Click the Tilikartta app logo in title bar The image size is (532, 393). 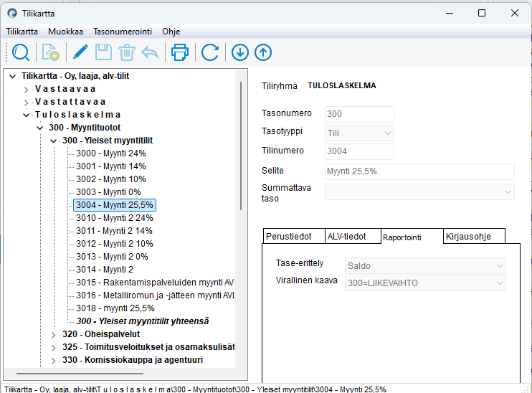[12, 13]
